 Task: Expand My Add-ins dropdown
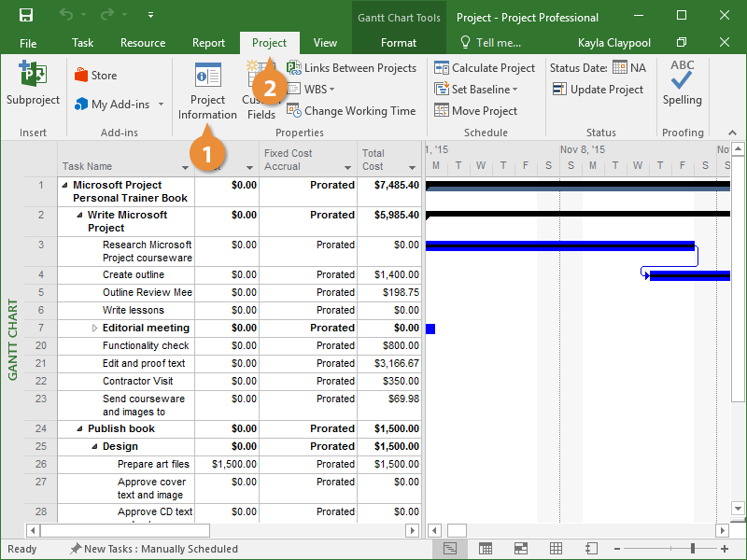tap(161, 105)
